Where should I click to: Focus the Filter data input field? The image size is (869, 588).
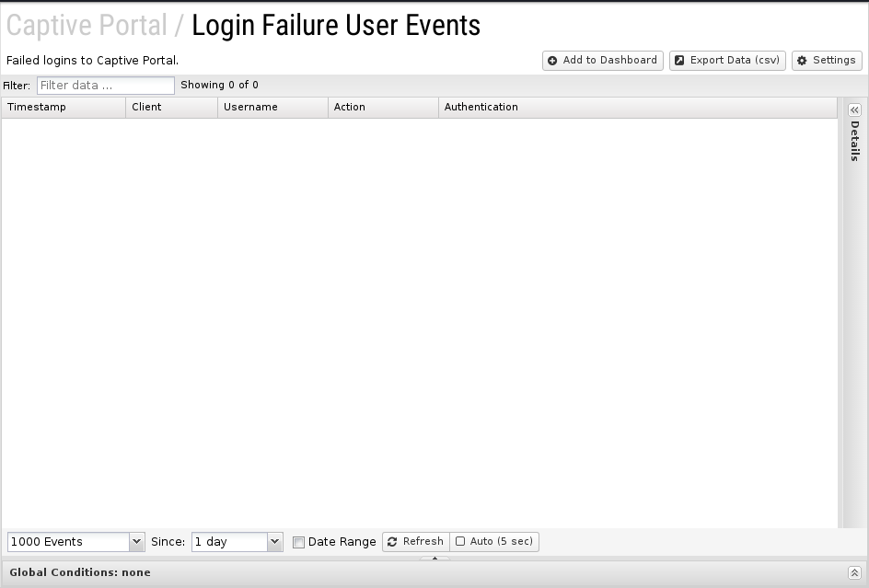point(106,86)
